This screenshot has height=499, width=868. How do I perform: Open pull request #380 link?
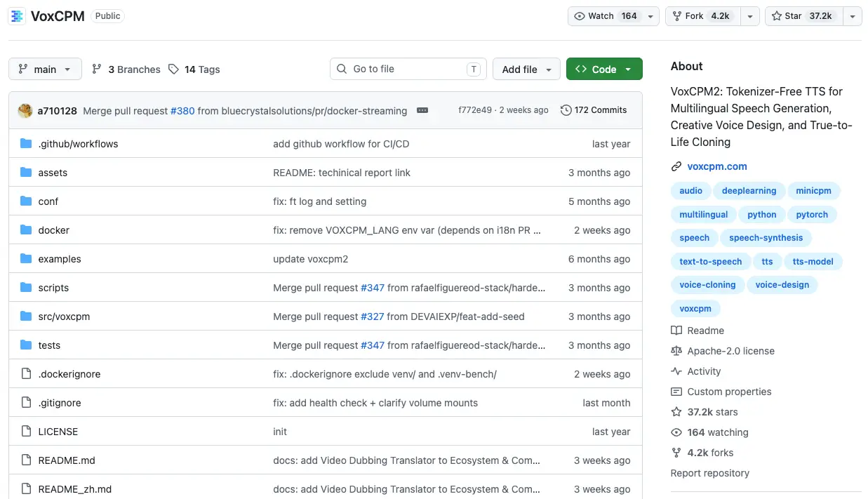tap(182, 110)
